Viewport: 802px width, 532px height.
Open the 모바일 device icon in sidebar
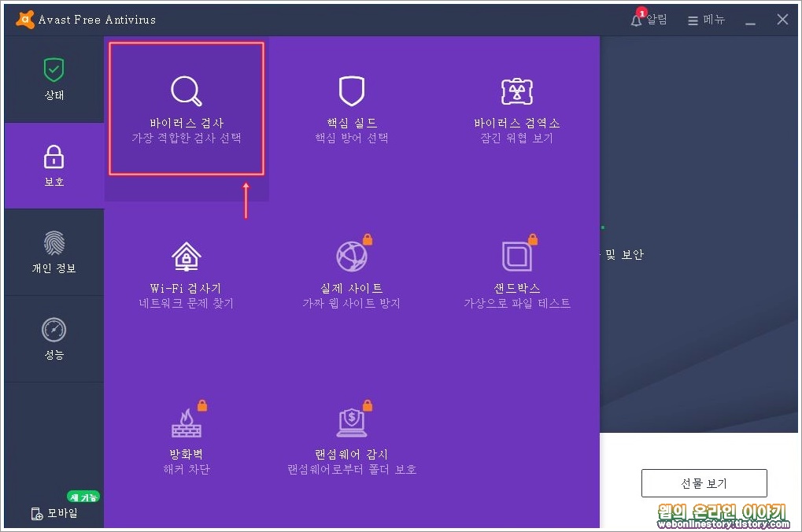[37, 514]
